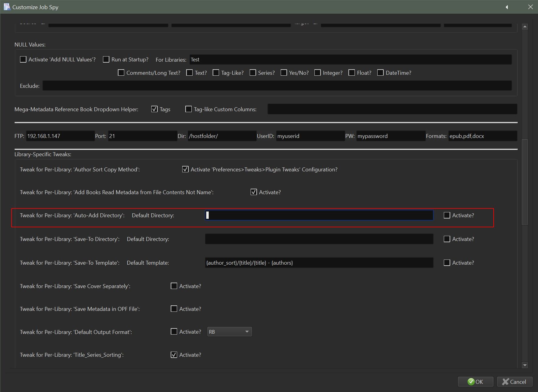The width and height of the screenshot is (538, 392).
Task: Click the scroll-down arrow of the scrollbar
Action: click(x=525, y=365)
